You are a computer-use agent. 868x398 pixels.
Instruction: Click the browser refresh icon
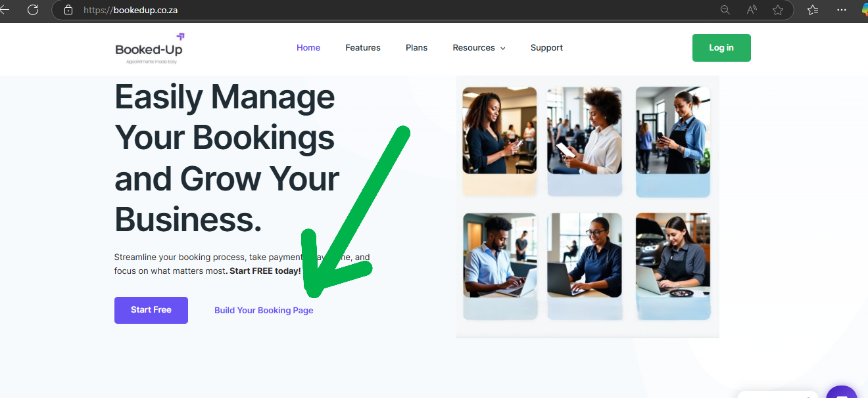pos(32,10)
